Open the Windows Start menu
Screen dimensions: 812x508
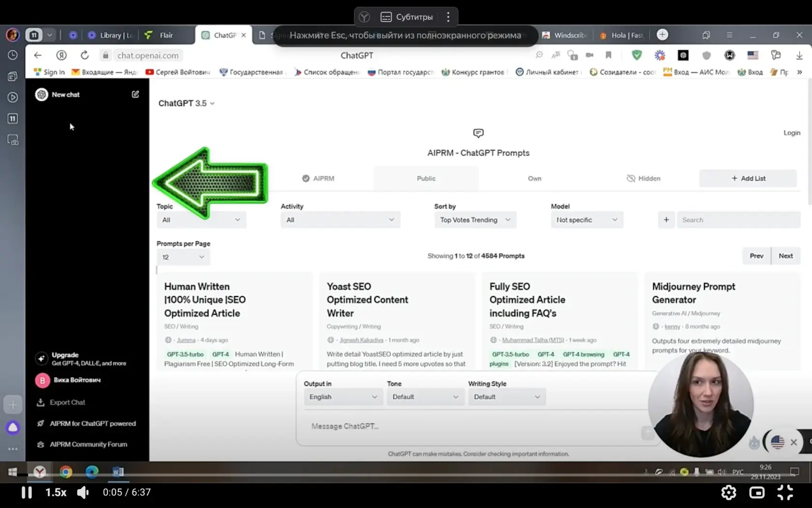tap(13, 472)
